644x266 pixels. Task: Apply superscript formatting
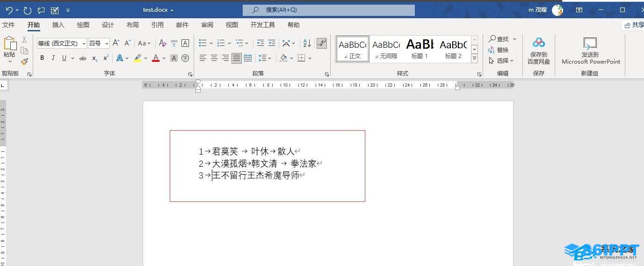[106, 58]
